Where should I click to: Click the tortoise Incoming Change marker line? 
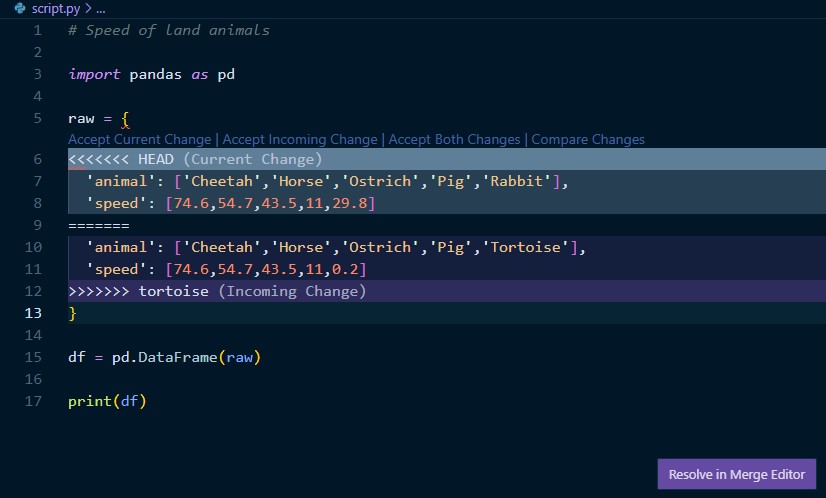217,292
